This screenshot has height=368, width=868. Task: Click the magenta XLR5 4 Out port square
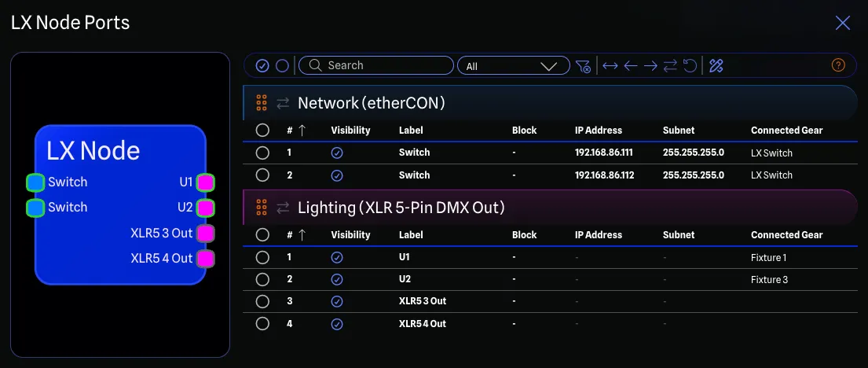click(205, 258)
